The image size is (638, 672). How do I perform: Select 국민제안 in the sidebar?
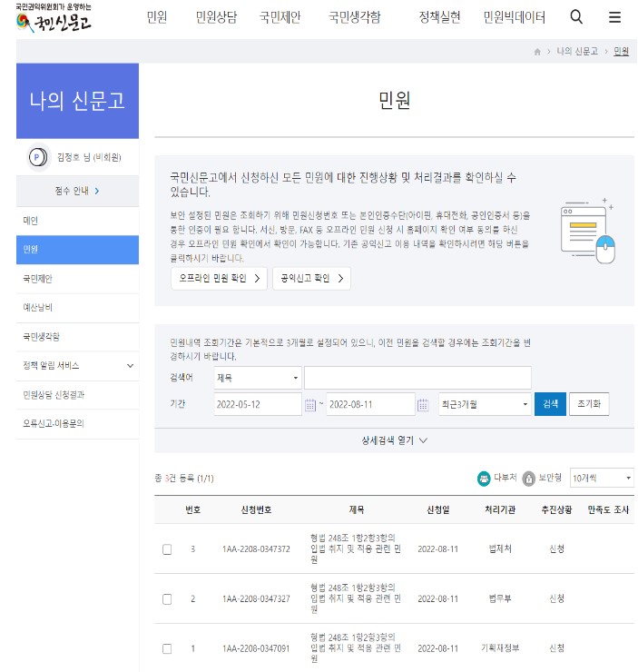[77, 279]
